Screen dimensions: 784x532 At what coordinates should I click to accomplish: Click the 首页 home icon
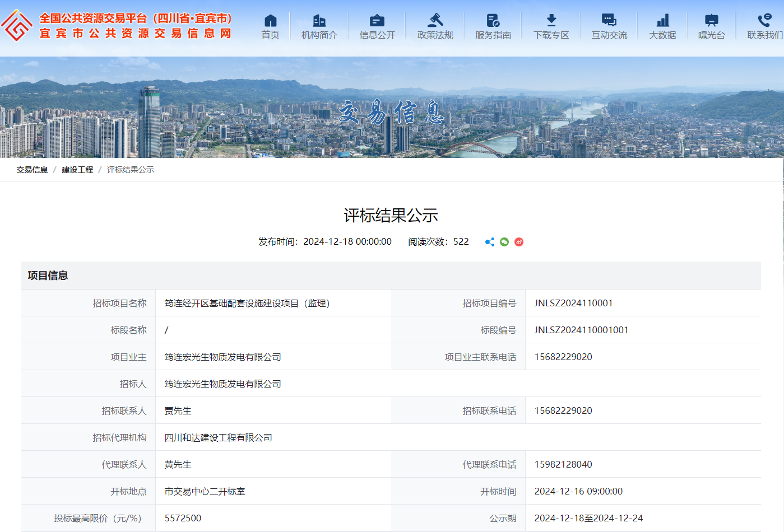coord(271,21)
